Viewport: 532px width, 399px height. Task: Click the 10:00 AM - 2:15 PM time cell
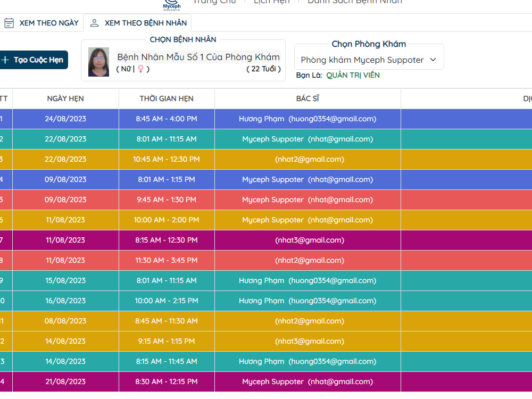[167, 301]
